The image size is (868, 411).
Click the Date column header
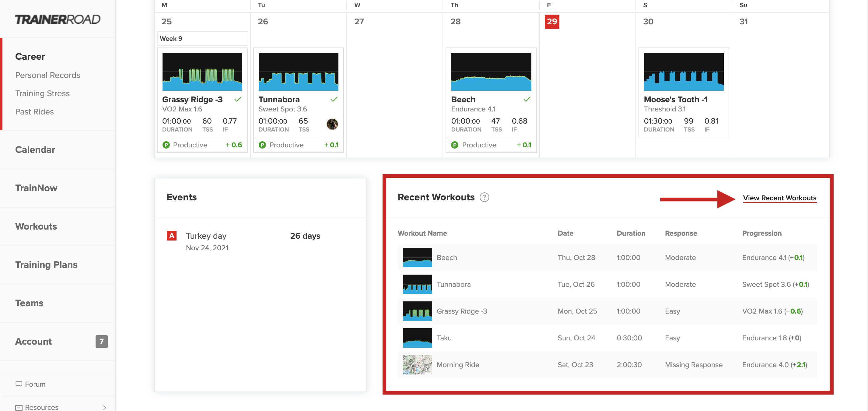click(565, 233)
